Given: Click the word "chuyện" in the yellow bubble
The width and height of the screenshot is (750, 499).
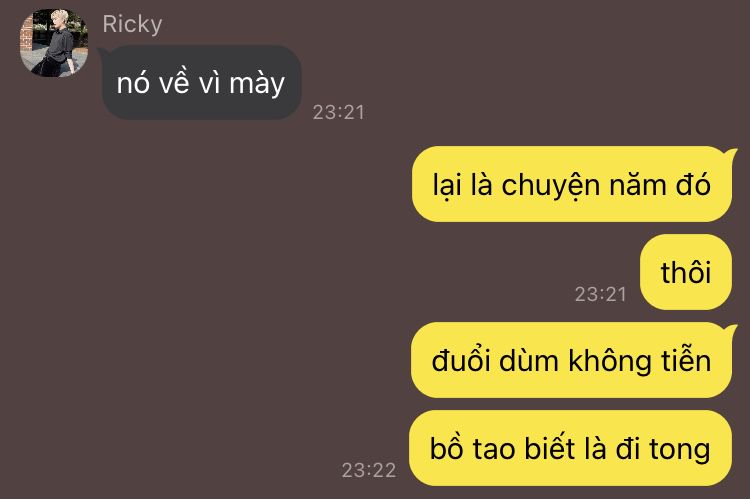Looking at the screenshot, I should pyautogui.click(x=551, y=186).
